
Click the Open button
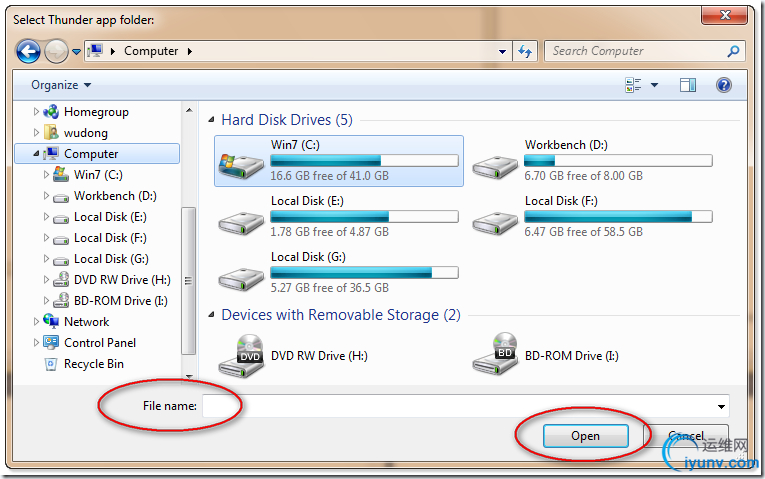585,436
